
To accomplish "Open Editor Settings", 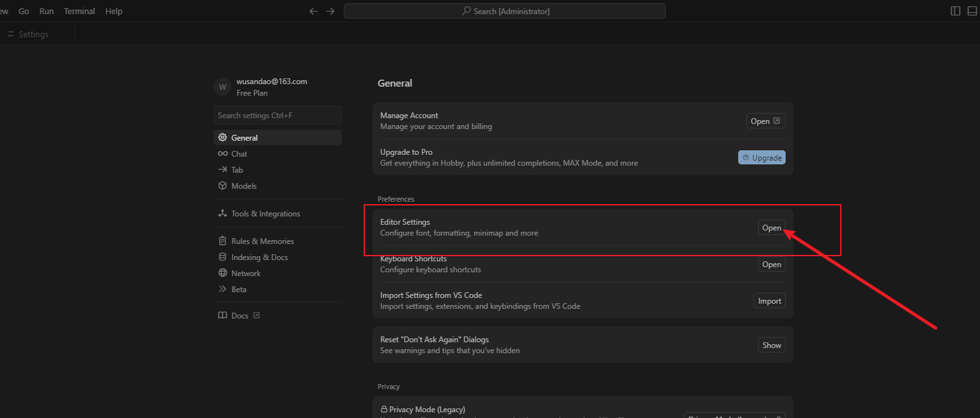I will (772, 228).
